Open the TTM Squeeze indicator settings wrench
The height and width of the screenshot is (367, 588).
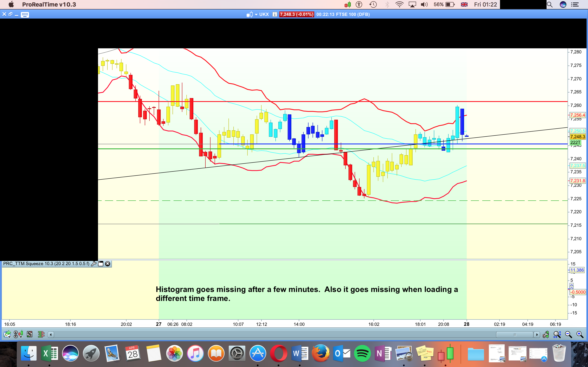(x=94, y=264)
